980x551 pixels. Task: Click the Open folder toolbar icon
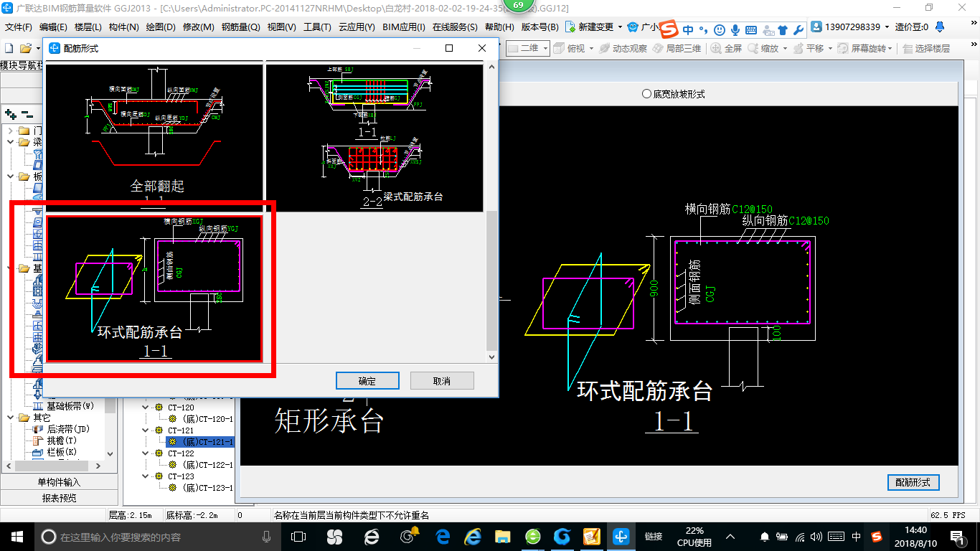tap(26, 48)
